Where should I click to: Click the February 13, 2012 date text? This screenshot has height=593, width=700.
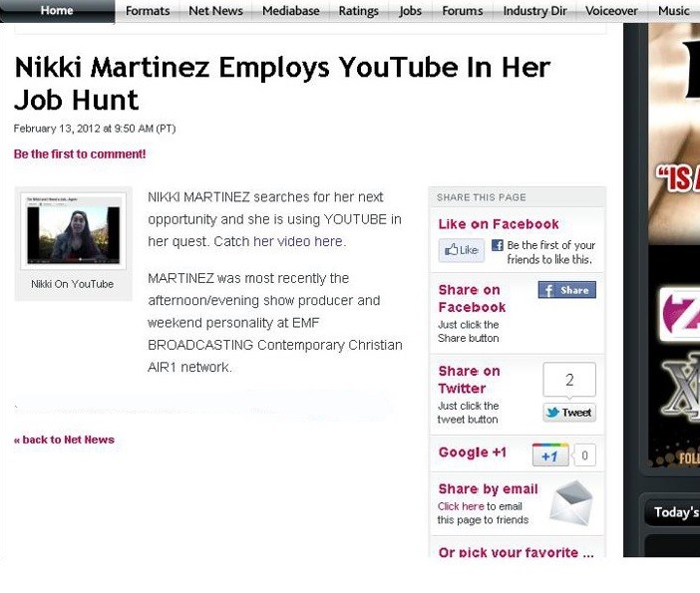95,129
